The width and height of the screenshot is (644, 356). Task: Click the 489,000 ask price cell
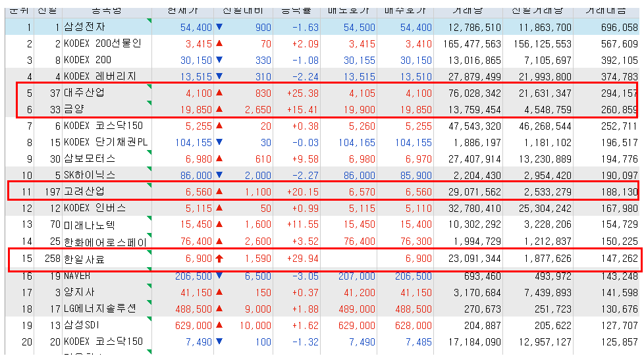pyautogui.click(x=357, y=309)
